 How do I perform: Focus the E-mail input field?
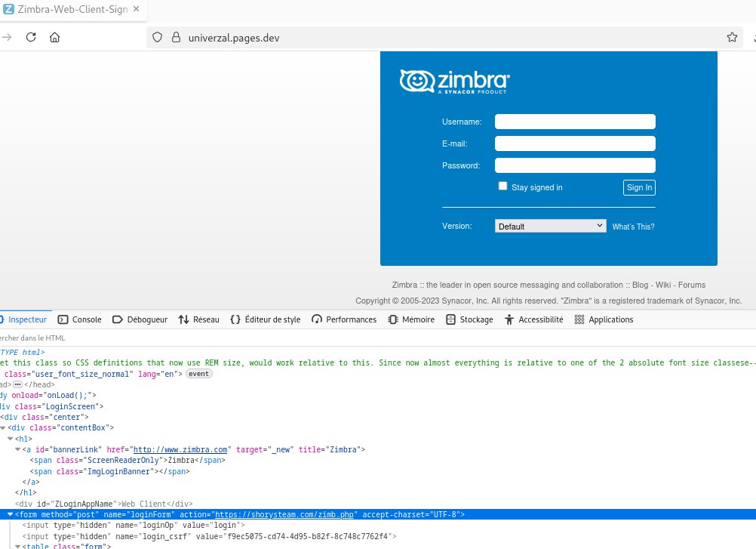(x=575, y=143)
